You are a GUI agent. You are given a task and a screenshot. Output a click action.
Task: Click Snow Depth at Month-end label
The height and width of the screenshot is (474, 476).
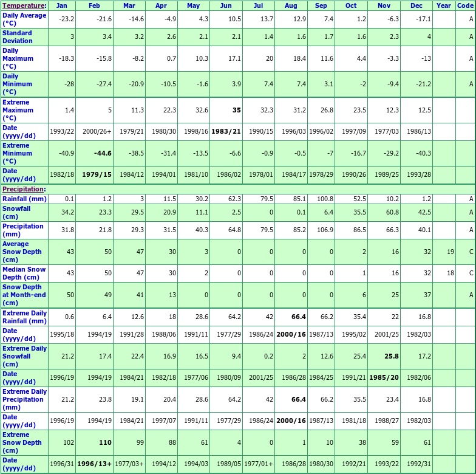click(x=24, y=295)
